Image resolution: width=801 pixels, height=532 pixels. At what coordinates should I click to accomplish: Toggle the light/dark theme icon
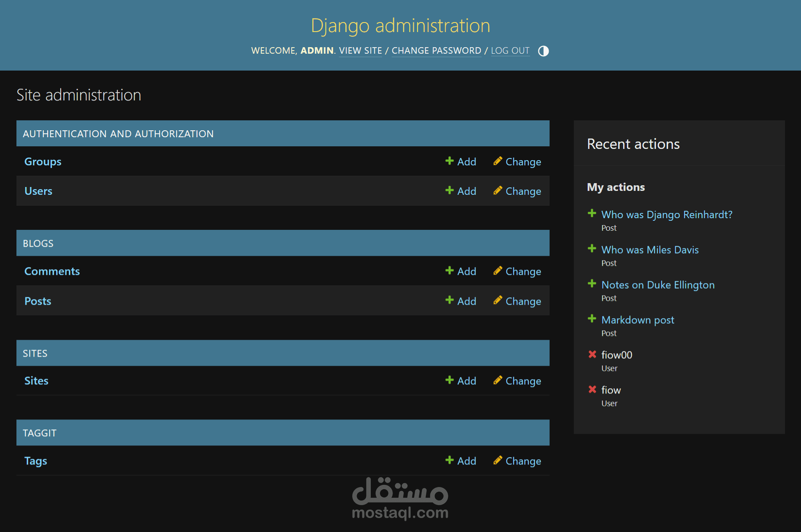(543, 51)
